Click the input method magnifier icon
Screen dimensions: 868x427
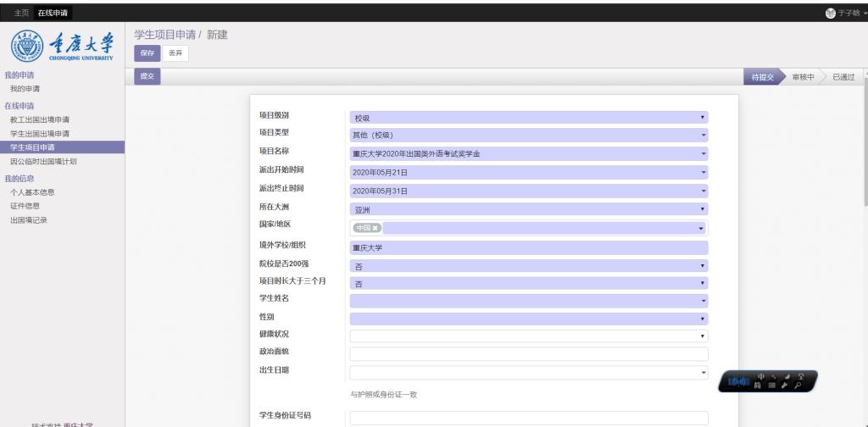pos(798,385)
